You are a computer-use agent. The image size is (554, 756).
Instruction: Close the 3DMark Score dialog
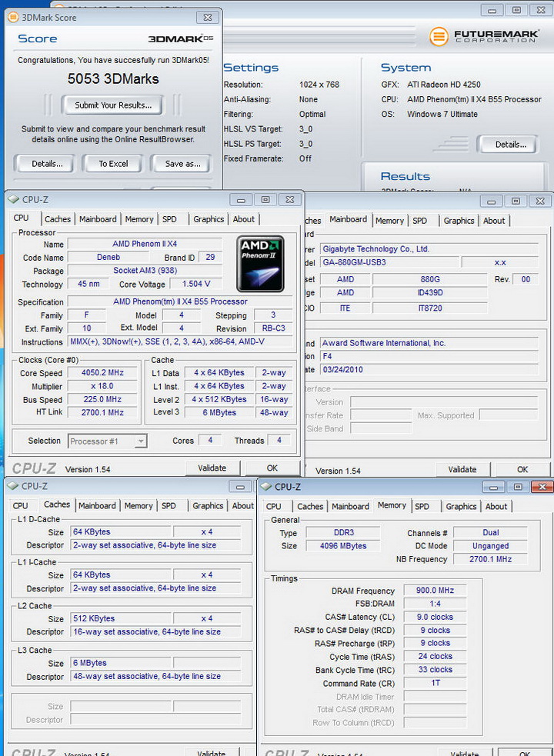pos(208,18)
